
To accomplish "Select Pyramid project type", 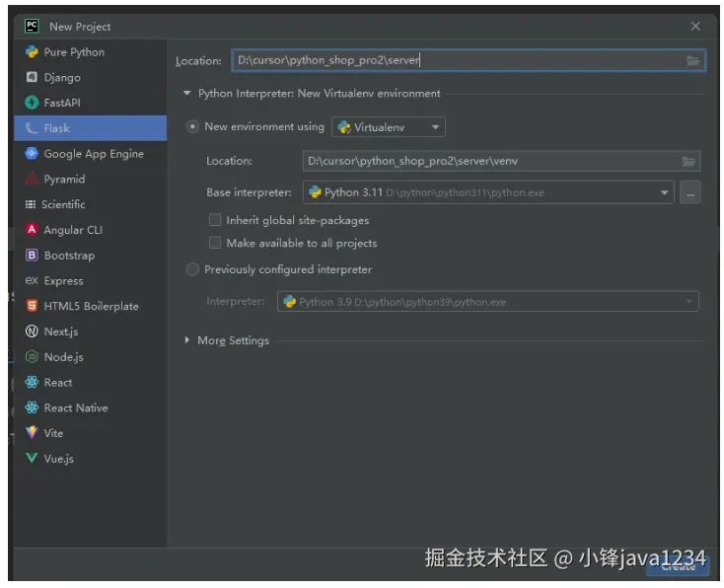I will (91, 179).
